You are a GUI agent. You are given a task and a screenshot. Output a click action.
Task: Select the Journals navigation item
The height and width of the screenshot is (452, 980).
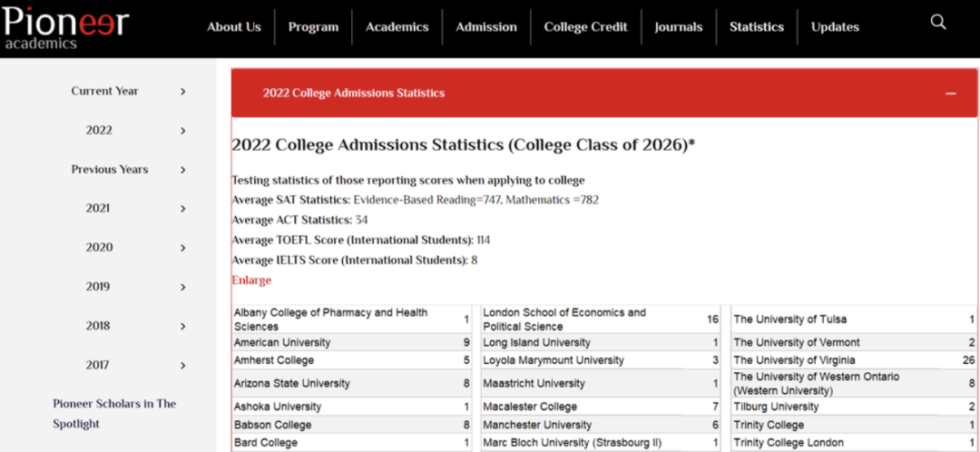click(x=678, y=27)
